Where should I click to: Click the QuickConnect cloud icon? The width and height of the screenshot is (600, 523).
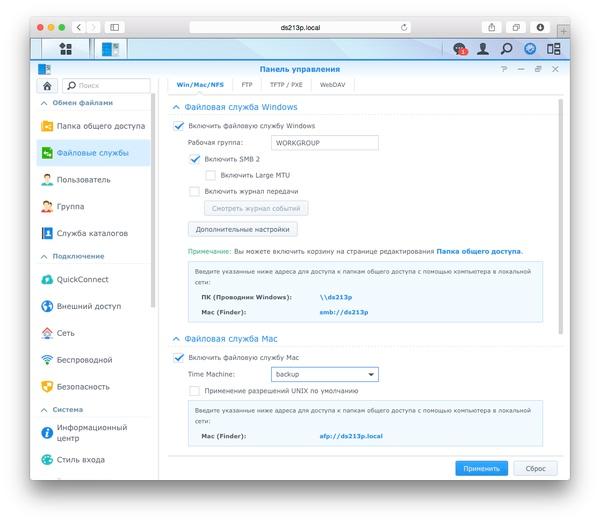(47, 279)
